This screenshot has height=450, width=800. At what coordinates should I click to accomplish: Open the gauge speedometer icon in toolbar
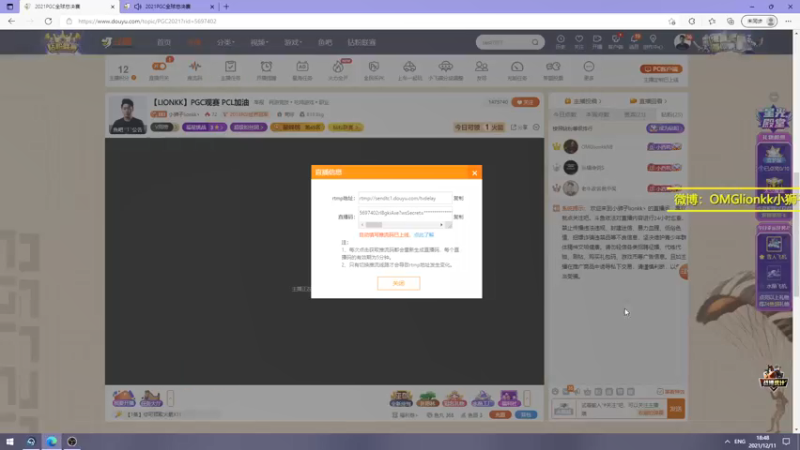click(517, 66)
